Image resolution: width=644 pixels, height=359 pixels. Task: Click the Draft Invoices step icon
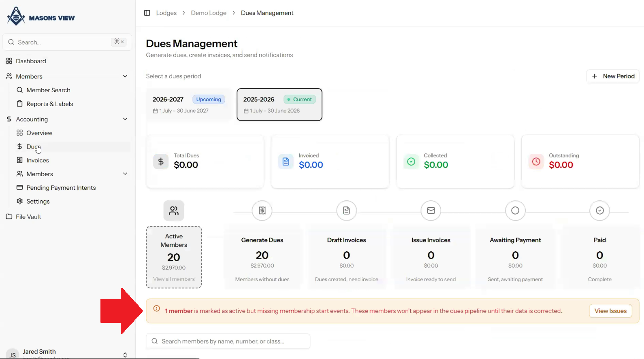pyautogui.click(x=346, y=210)
